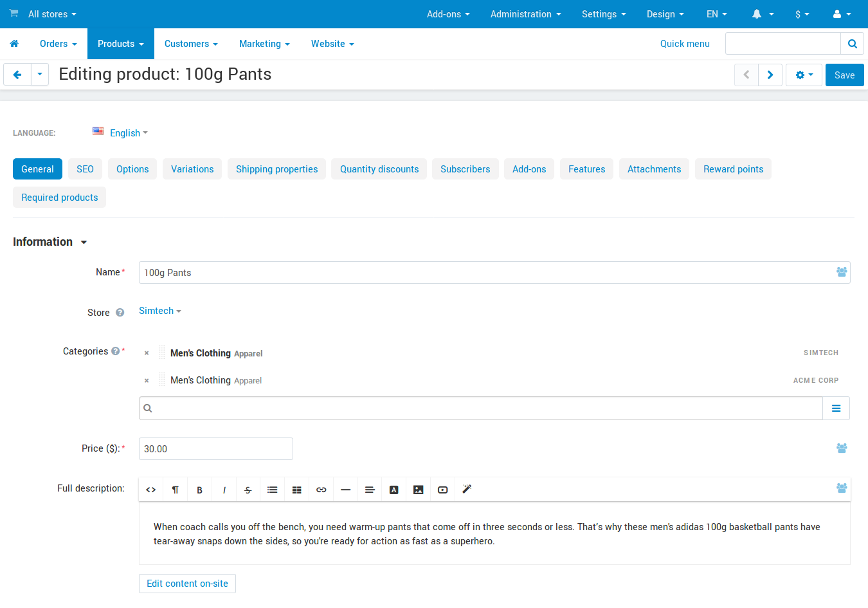868x608 pixels.
Task: Open the user account menu
Action: (842, 14)
